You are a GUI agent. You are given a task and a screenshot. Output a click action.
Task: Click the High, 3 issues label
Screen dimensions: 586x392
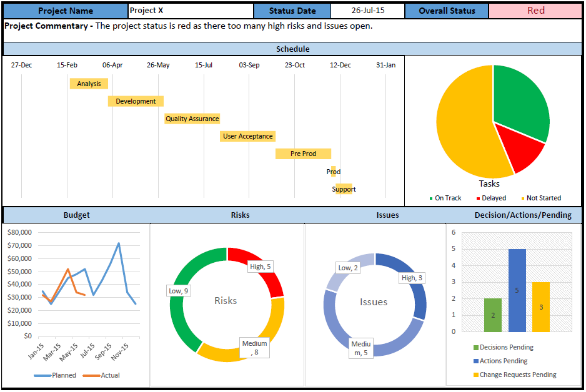411,277
